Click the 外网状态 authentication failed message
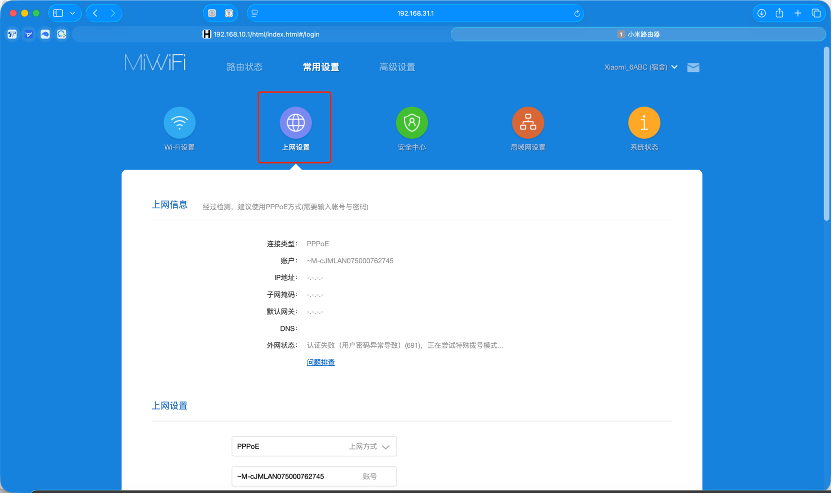Viewport: 832px width, 494px height. [x=404, y=345]
